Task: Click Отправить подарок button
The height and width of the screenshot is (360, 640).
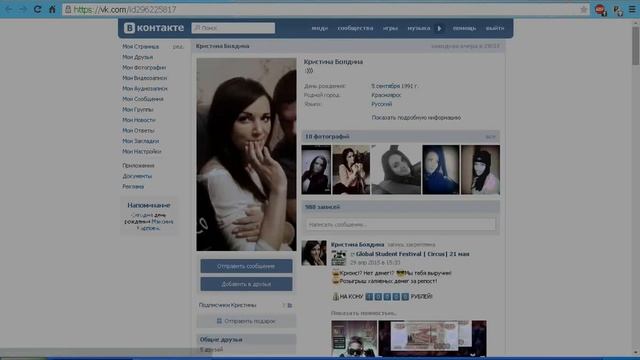Action: click(x=246, y=321)
